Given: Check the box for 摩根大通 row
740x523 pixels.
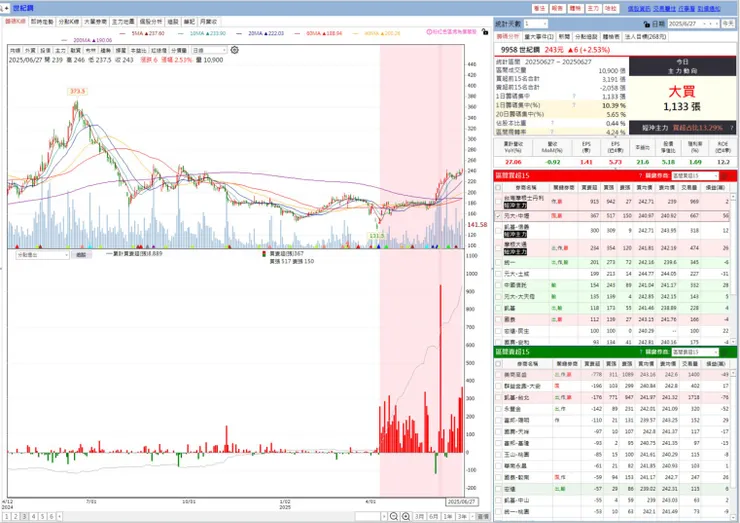Looking at the screenshot, I should pyautogui.click(x=498, y=248).
